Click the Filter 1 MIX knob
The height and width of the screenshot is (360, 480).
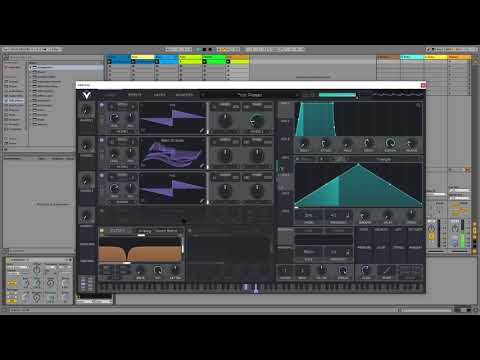157,270
